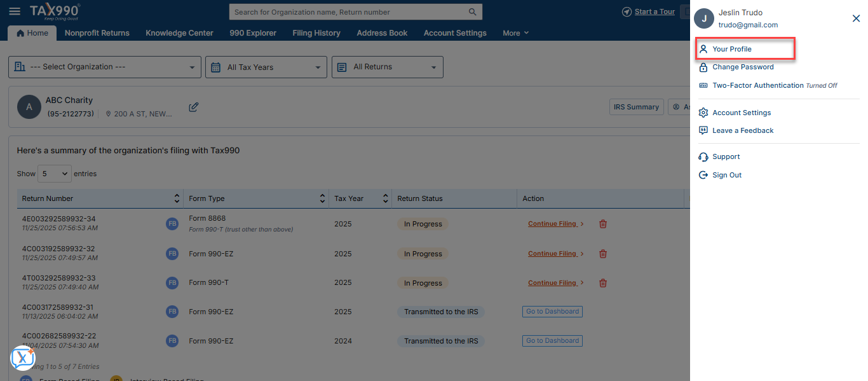Click the edit pencil icon beside ABC Charity
The width and height of the screenshot is (868, 381).
coord(194,107)
